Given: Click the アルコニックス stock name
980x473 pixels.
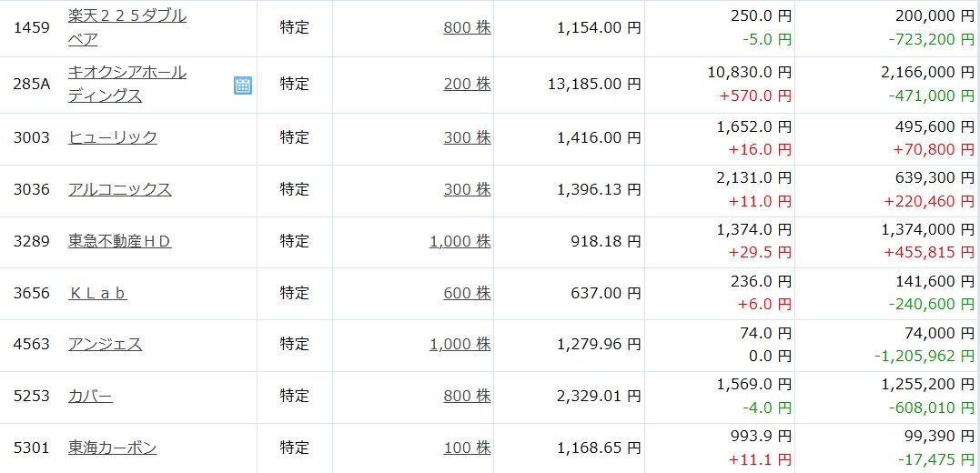Looking at the screenshot, I should (x=120, y=189).
